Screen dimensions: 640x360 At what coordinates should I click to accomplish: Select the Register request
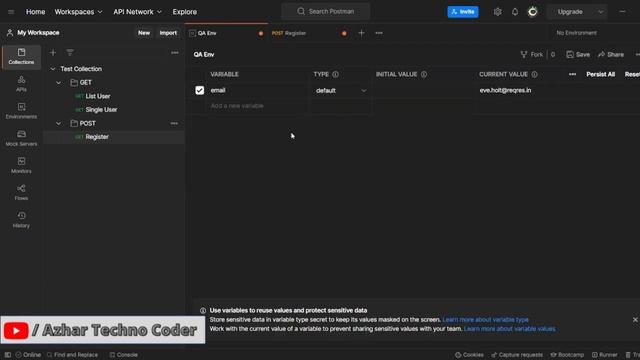(97, 137)
